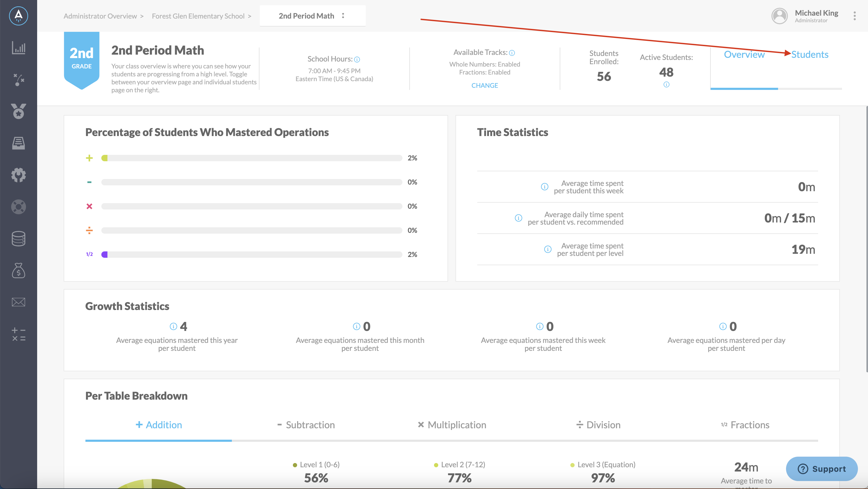Open the three-dot user menu

854,16
